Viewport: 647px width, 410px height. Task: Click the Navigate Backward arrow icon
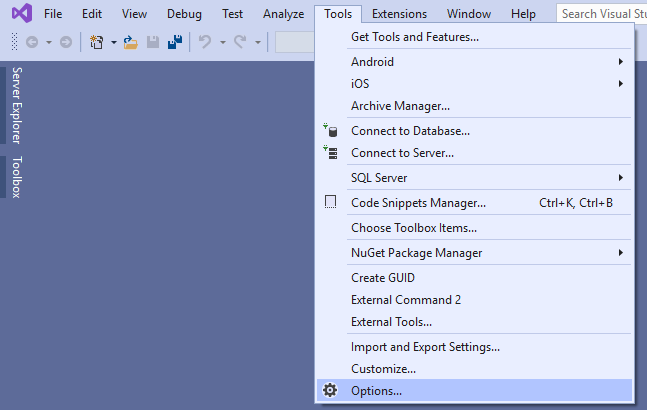click(x=32, y=42)
